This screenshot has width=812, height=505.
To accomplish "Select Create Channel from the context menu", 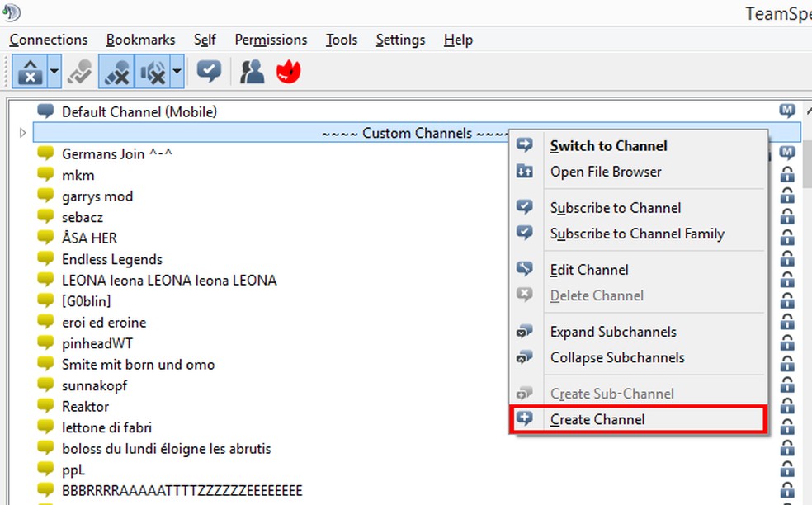I will click(597, 419).
